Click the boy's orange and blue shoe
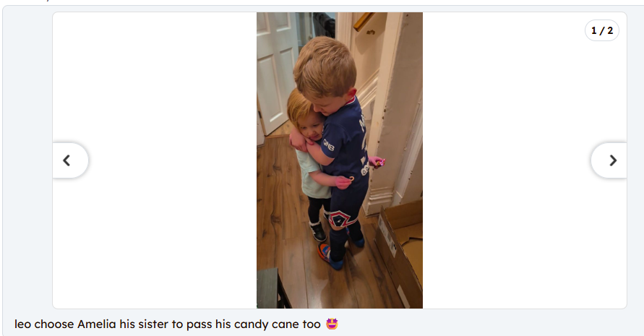This screenshot has width=644, height=336. pos(330,257)
